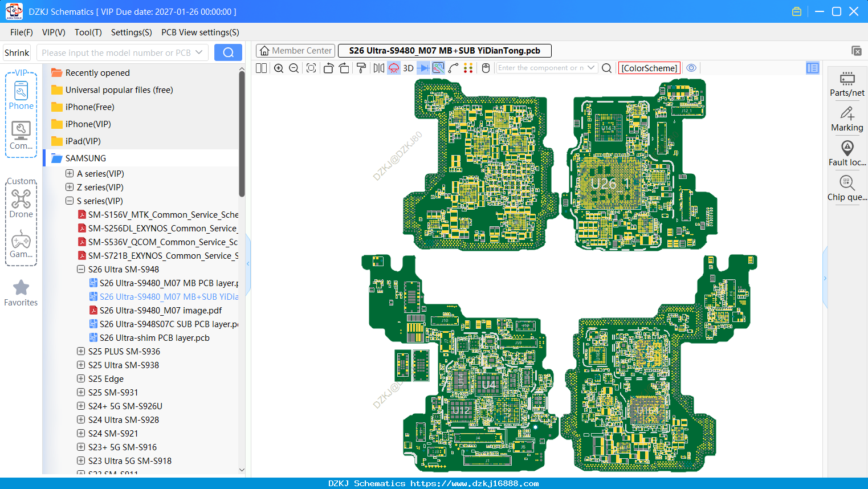
Task: Open Favorites in the sidebar
Action: pyautogui.click(x=21, y=294)
